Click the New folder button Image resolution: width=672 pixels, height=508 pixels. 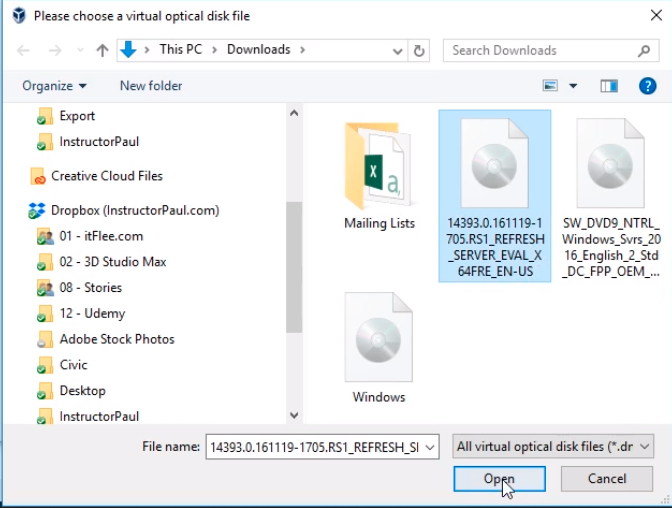point(151,86)
